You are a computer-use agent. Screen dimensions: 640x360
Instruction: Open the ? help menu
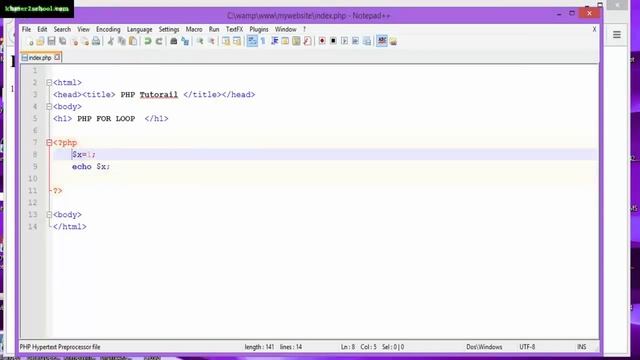[x=304, y=29]
